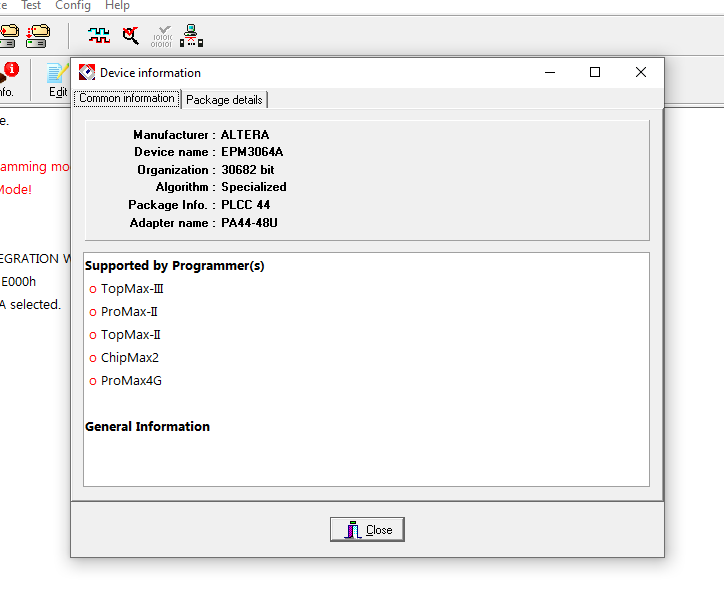Click the waveform signal toolbar icon

pyautogui.click(x=99, y=36)
